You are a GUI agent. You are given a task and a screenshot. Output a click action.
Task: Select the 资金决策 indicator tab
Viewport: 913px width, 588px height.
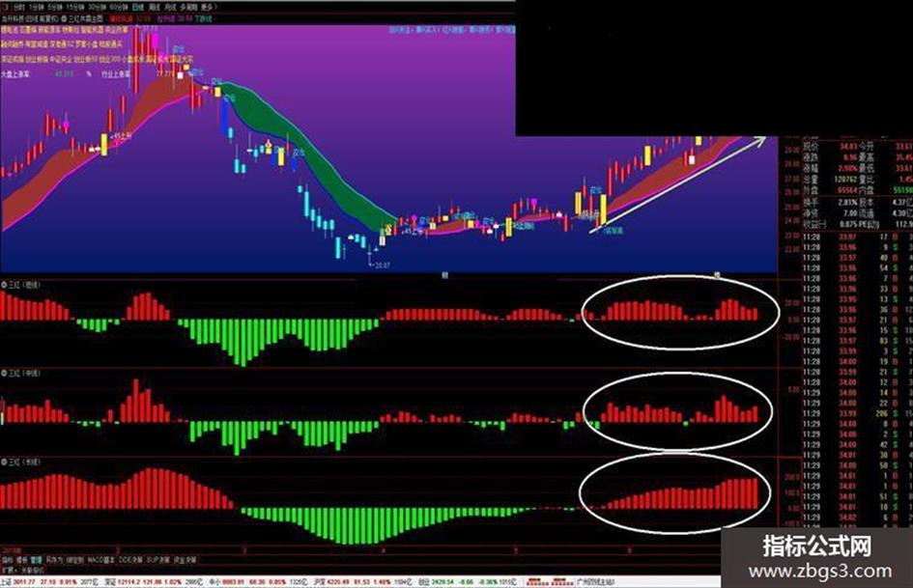(185, 559)
